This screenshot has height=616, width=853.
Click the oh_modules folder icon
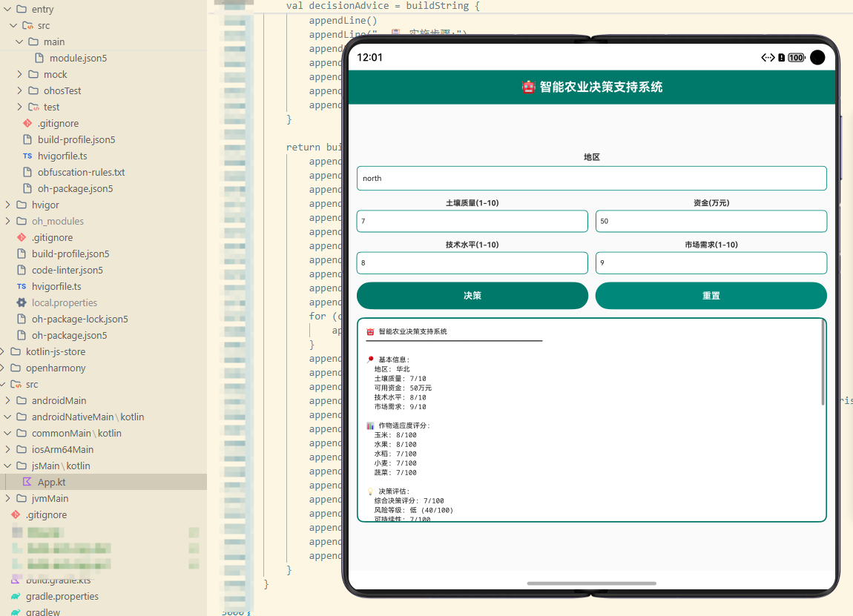tap(22, 221)
